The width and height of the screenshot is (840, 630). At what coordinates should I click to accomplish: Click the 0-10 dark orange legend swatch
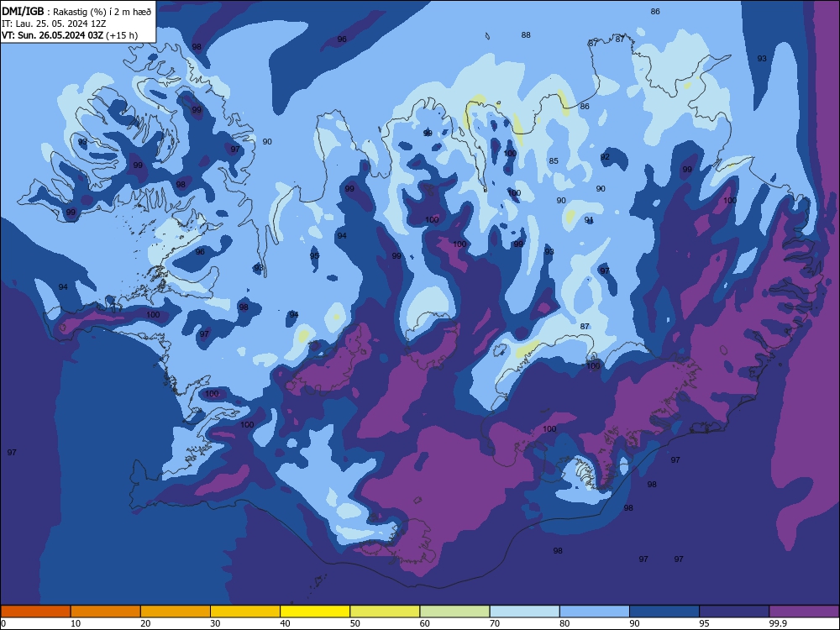pyautogui.click(x=35, y=612)
